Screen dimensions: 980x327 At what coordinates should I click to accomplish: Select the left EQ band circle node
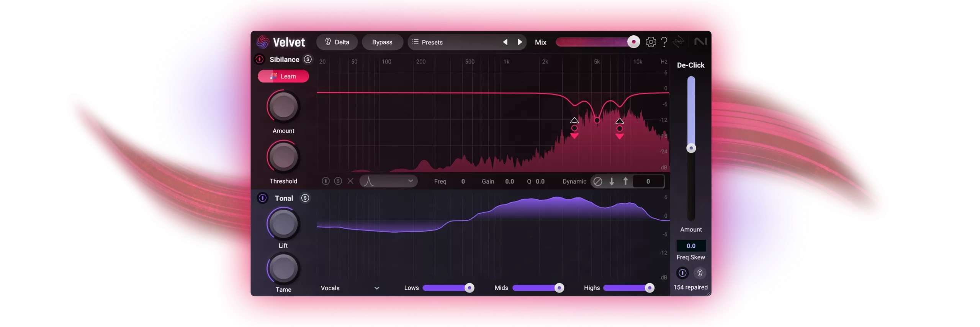tap(574, 128)
